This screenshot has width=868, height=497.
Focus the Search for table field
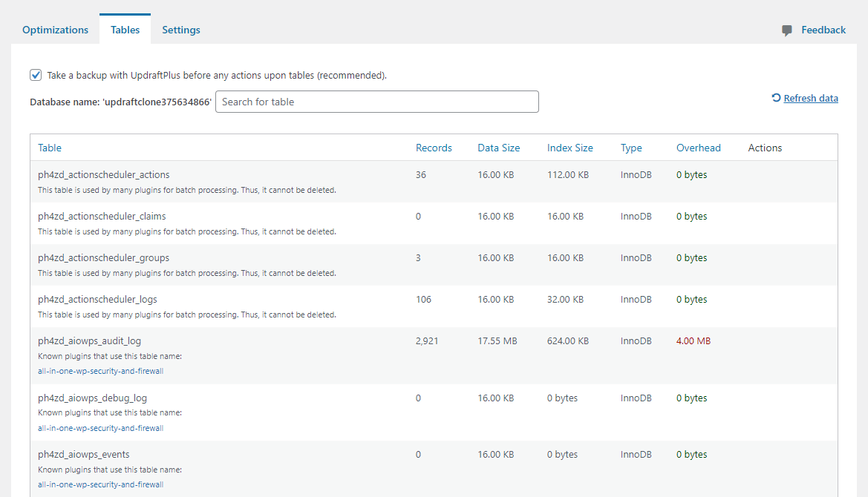pos(376,102)
